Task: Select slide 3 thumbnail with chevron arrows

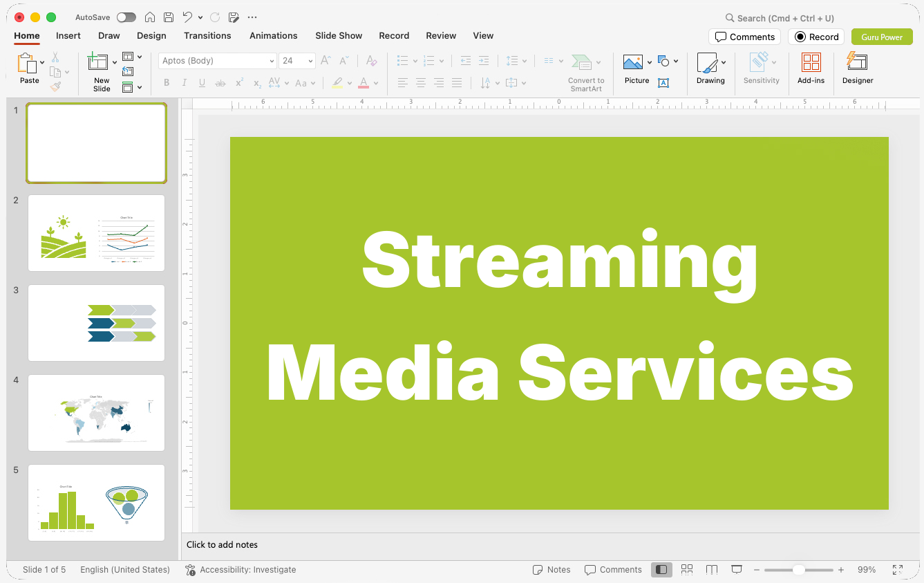Action: tap(96, 323)
